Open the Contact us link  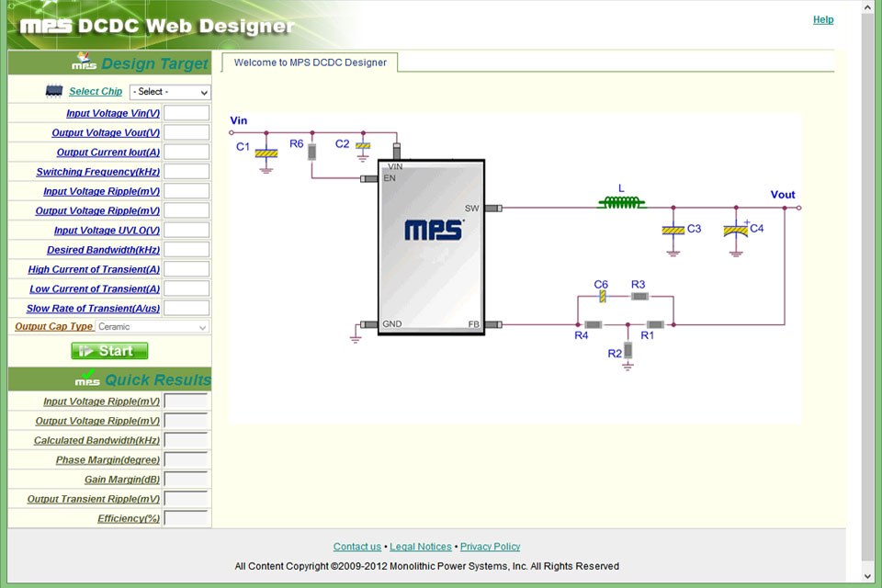pyautogui.click(x=356, y=547)
